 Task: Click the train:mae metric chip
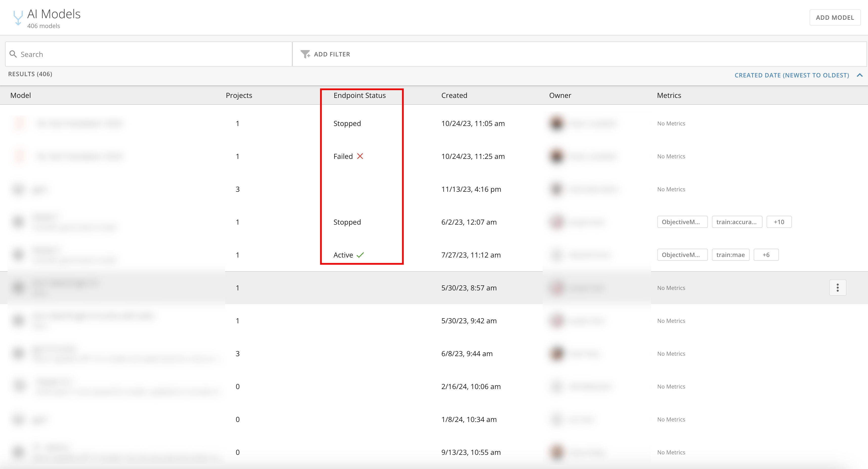point(730,255)
